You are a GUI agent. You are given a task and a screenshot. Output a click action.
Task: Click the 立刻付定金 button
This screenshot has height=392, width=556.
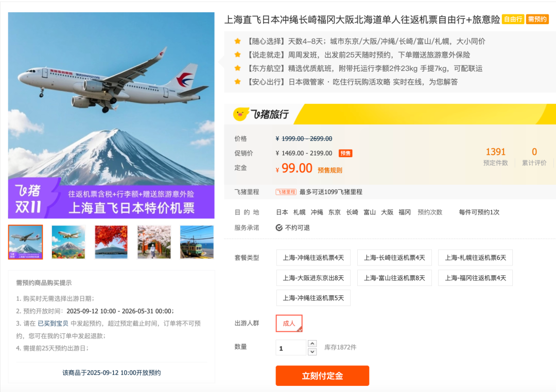(322, 376)
